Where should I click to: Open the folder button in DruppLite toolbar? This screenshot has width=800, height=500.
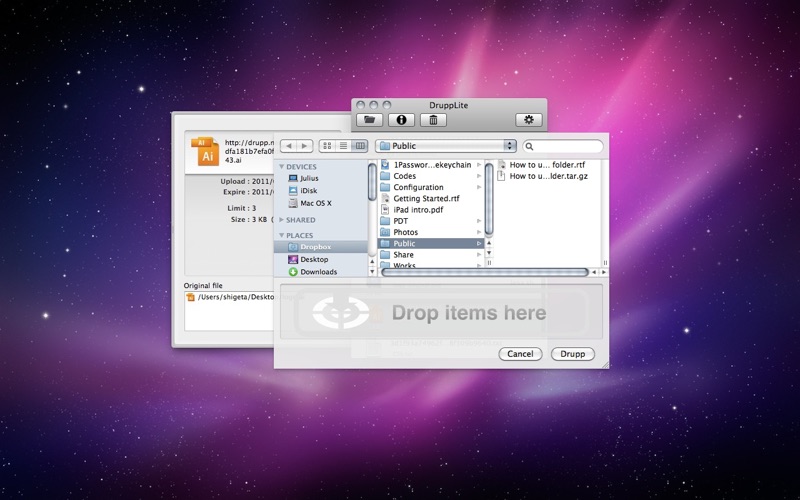pos(369,120)
